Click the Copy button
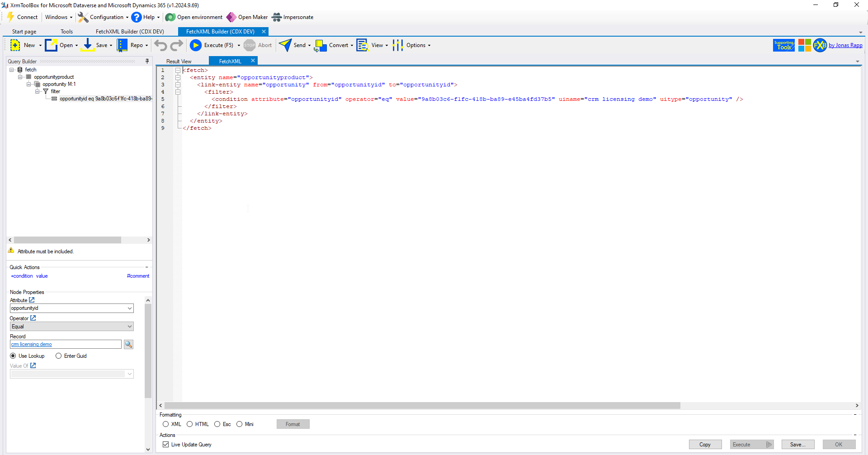 click(705, 445)
